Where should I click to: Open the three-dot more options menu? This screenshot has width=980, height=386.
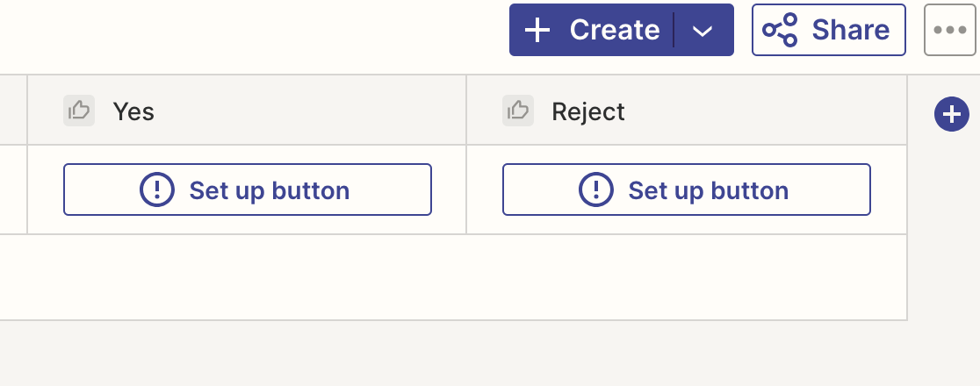point(950,31)
